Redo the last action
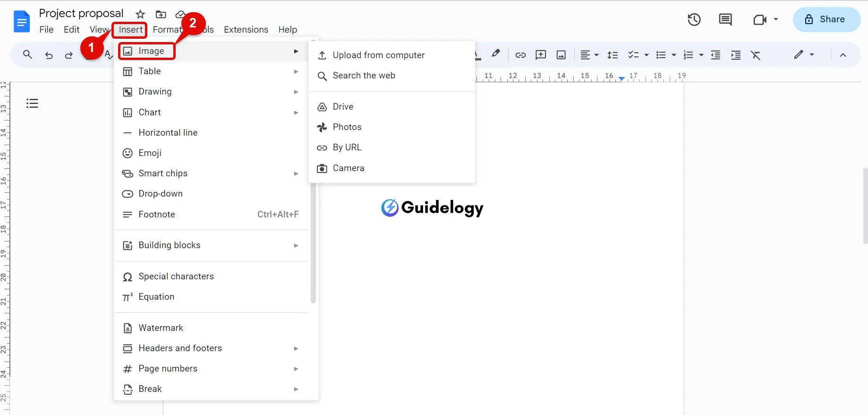 (x=69, y=55)
